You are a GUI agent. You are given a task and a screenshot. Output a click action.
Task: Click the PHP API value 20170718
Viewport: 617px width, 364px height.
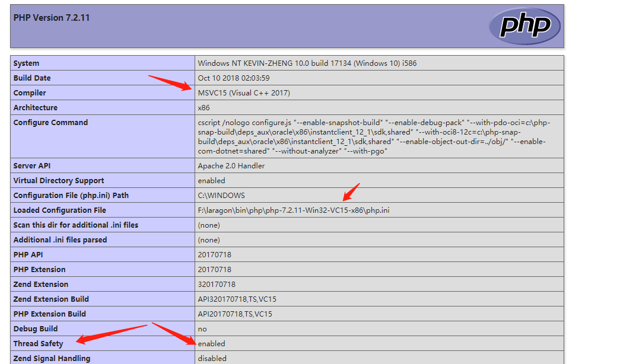[x=214, y=255]
